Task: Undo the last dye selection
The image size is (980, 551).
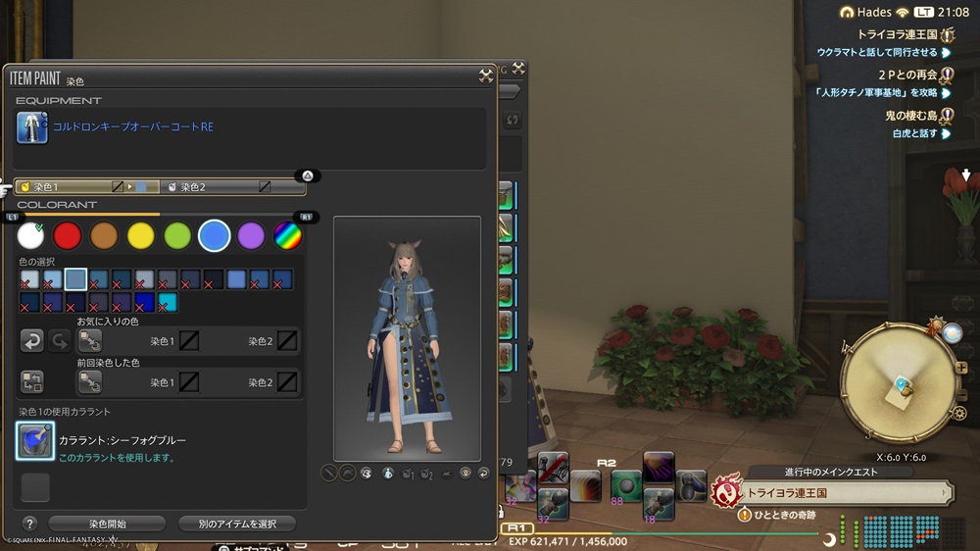Action: click(x=32, y=341)
